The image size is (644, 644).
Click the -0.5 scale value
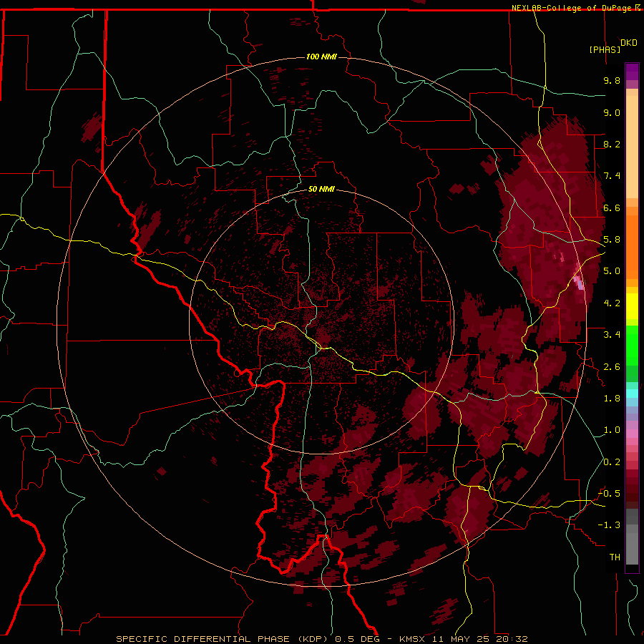(609, 494)
